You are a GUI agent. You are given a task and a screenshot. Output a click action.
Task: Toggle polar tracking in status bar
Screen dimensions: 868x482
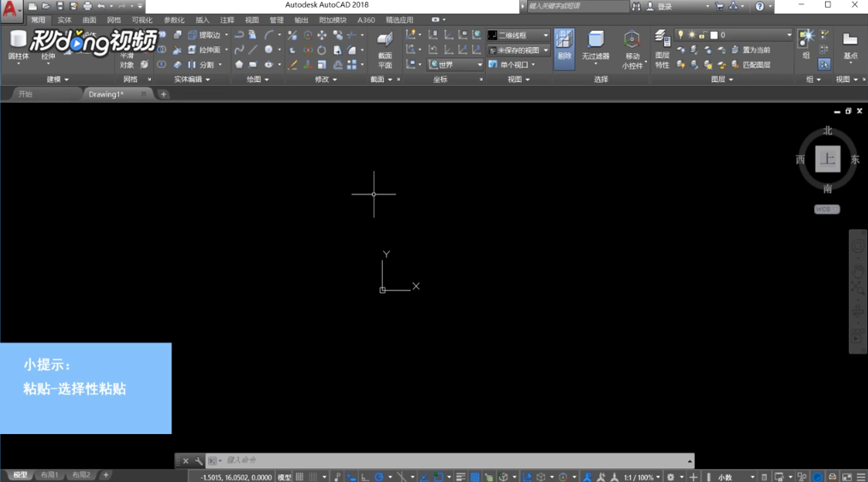pyautogui.click(x=379, y=477)
